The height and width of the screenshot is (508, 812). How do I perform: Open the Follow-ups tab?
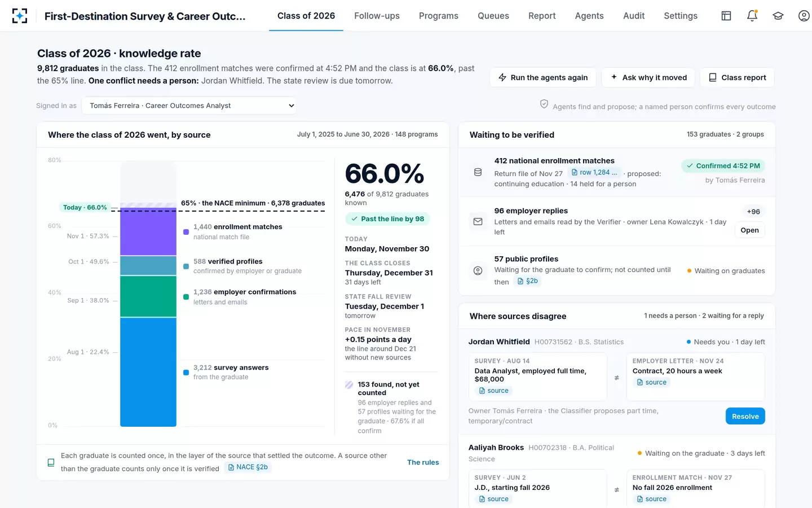(x=377, y=16)
